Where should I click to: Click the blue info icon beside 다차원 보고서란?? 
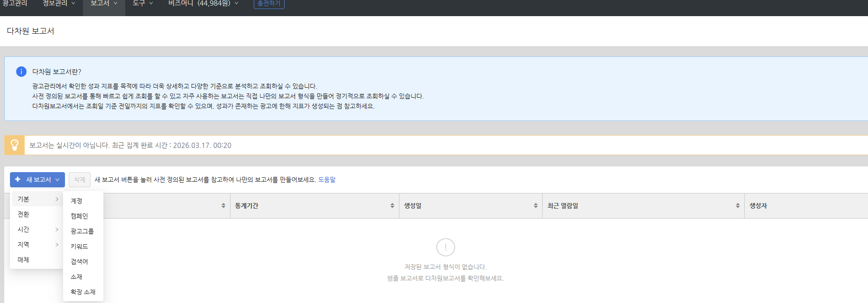click(x=21, y=72)
